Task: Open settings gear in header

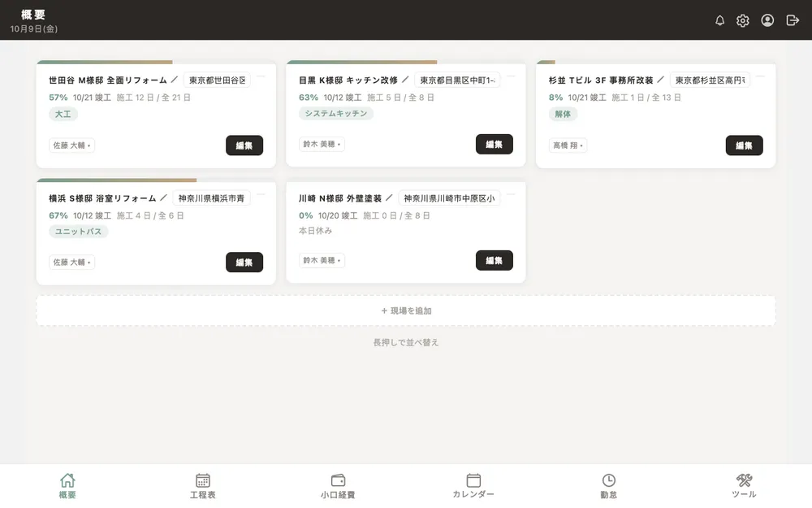Action: (x=743, y=20)
